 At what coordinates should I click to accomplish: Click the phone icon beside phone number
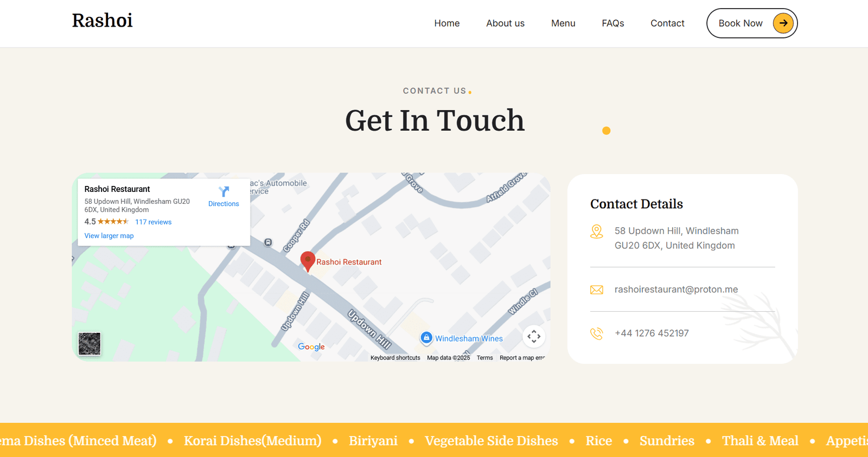click(597, 334)
